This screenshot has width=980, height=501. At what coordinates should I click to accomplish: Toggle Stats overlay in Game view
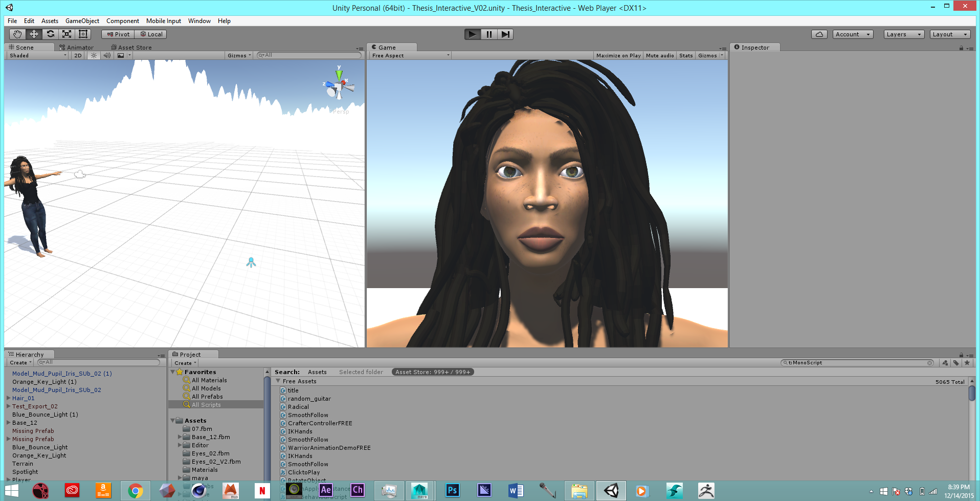pos(686,55)
